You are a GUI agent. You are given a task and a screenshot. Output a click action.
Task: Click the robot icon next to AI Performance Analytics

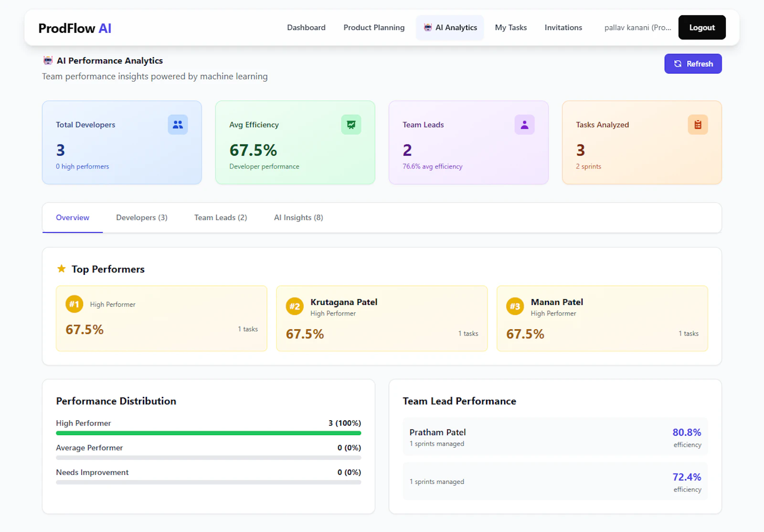pos(47,61)
